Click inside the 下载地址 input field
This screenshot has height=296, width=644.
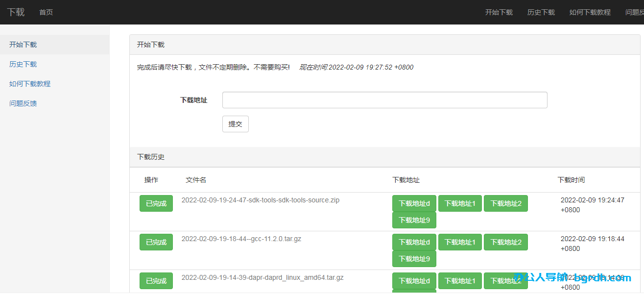(x=384, y=100)
